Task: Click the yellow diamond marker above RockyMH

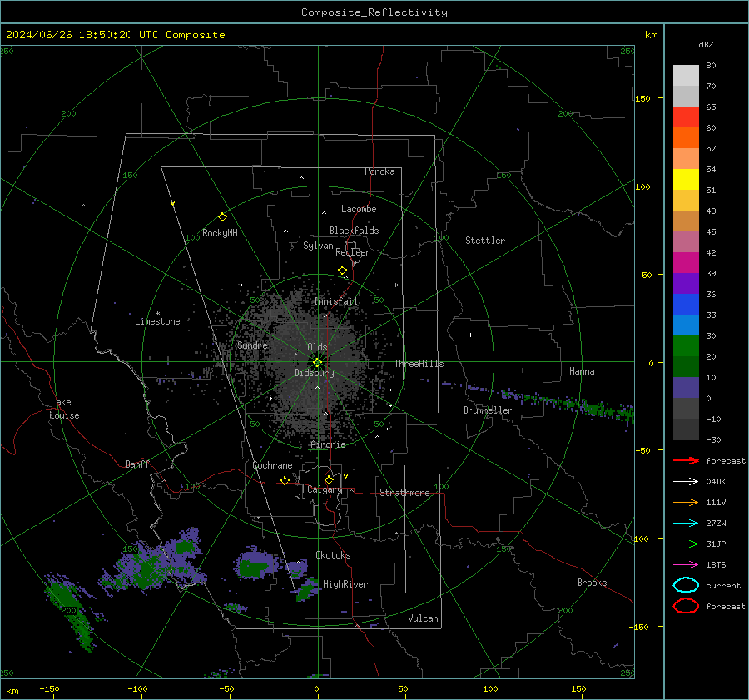Action: tap(222, 217)
